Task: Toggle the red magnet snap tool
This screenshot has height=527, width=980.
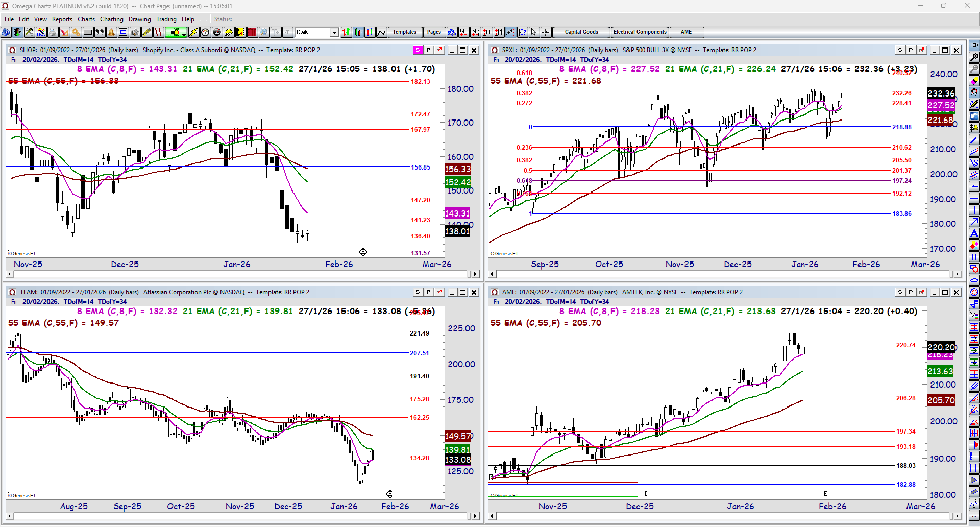Action: click(x=974, y=92)
